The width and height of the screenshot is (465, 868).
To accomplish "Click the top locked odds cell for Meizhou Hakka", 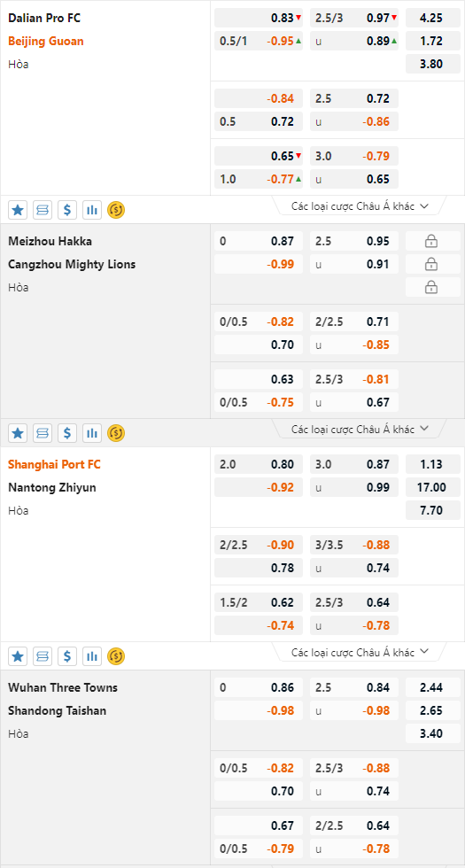I will point(433,241).
